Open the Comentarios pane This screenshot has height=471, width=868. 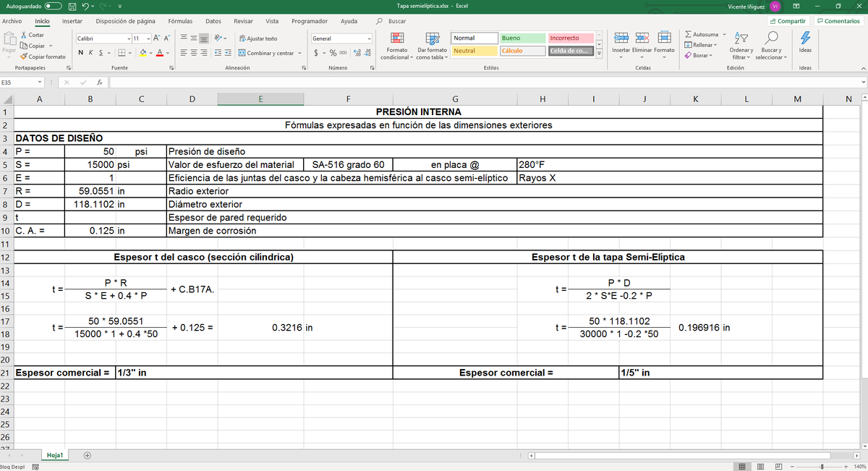[x=838, y=22]
